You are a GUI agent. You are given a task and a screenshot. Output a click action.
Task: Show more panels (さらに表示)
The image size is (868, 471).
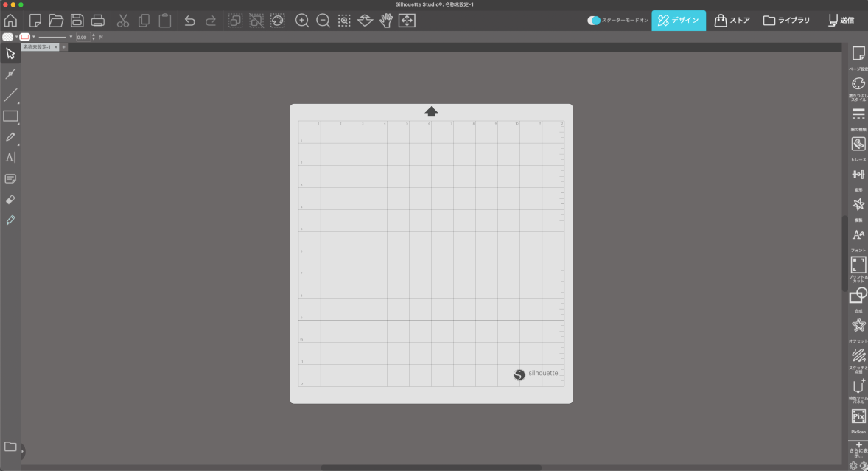pos(858,448)
